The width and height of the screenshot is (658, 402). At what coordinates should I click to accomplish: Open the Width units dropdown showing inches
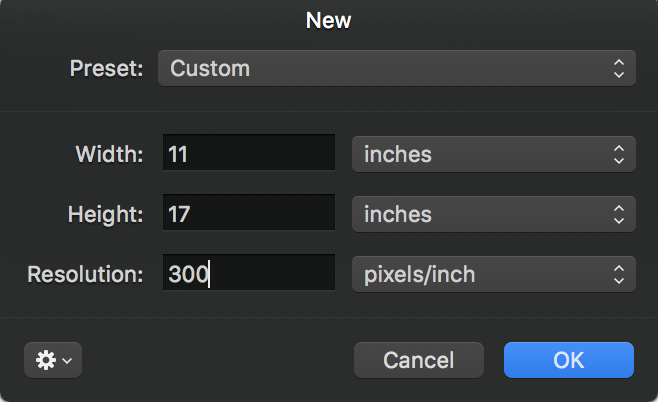click(x=494, y=154)
